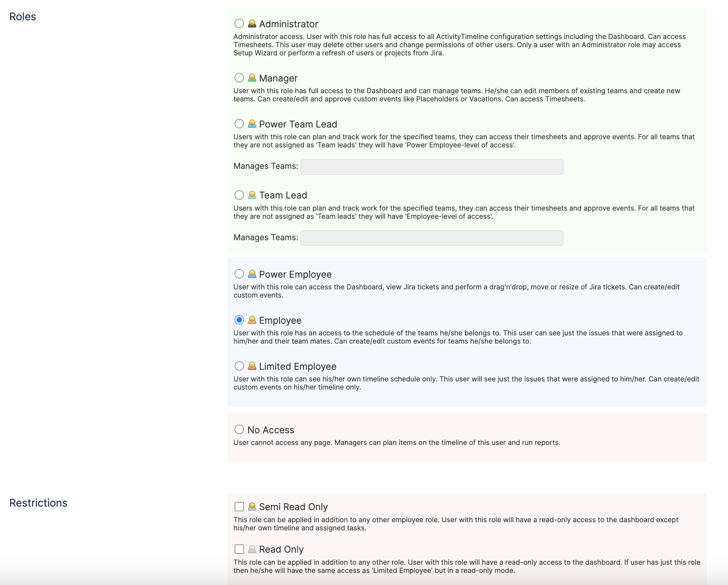This screenshot has height=585, width=728.
Task: Click the Power Team Lead icon
Action: click(x=252, y=124)
